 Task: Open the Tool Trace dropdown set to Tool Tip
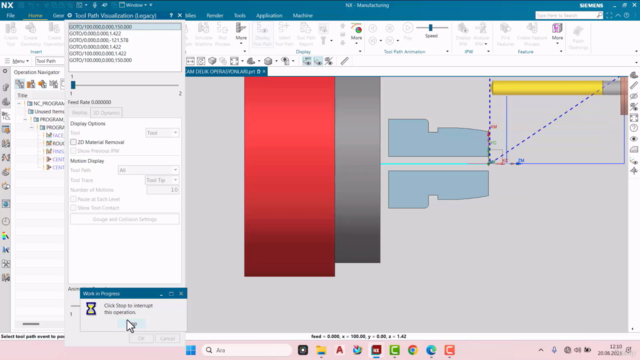pyautogui.click(x=162, y=180)
